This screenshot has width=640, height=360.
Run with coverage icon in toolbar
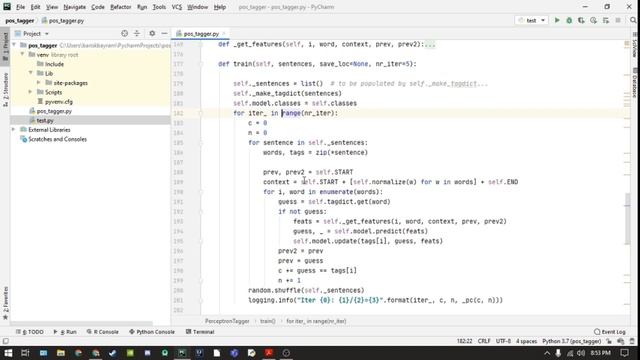click(581, 20)
